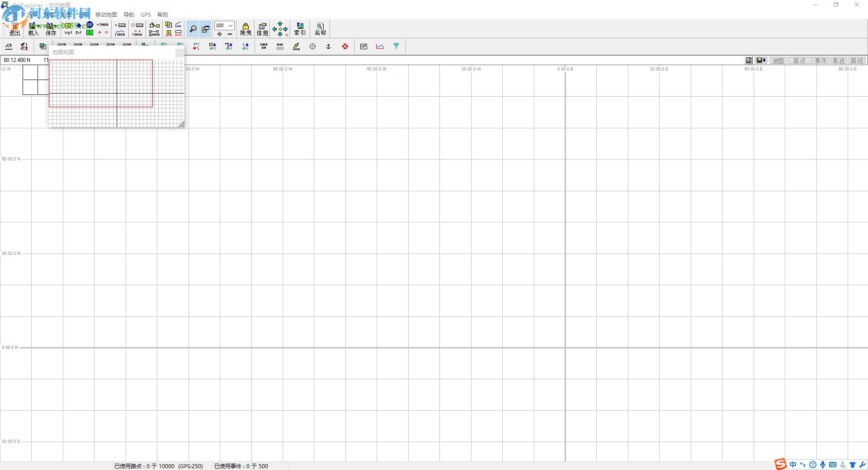Open the 信息 info tool
Screen dimensions: 868x470
(x=262, y=29)
